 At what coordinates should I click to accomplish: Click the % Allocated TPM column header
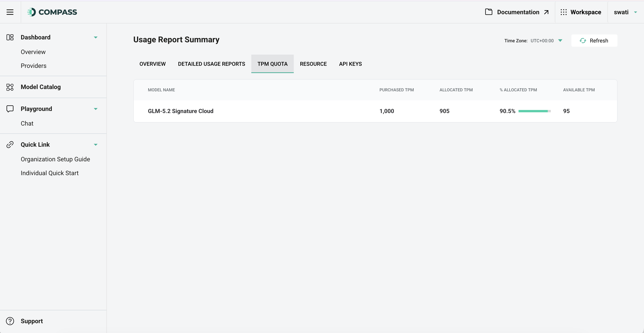pos(518,90)
